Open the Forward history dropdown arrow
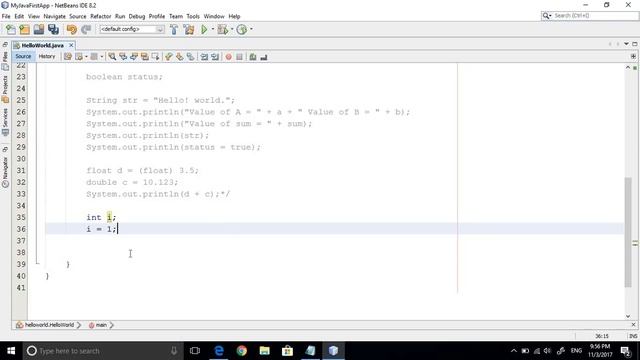This screenshot has width=640, height=360. 102,57
